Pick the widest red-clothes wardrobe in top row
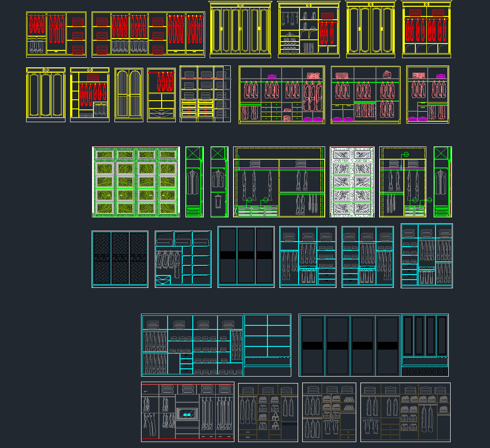This screenshot has height=448, width=490. click(148, 34)
